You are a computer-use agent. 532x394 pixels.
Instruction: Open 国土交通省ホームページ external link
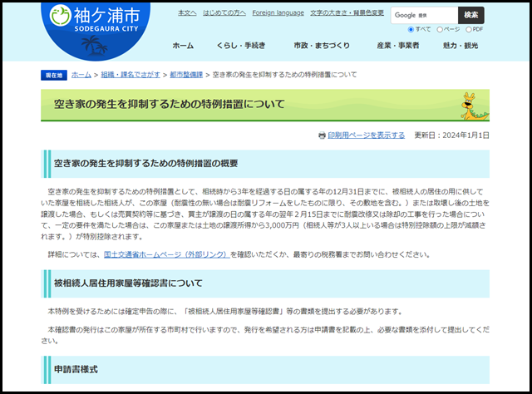pos(166,254)
